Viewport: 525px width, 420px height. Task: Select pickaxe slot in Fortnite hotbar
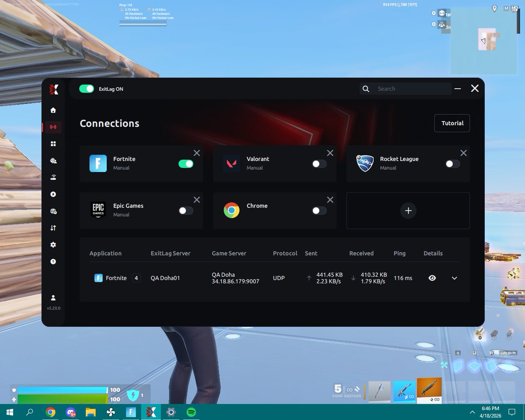tap(379, 391)
